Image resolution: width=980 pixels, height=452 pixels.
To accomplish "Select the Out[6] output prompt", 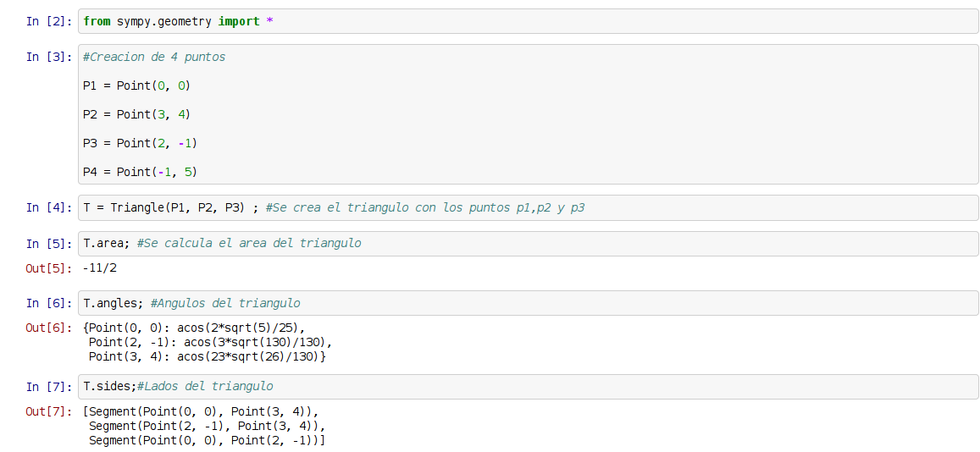I will 49,328.
